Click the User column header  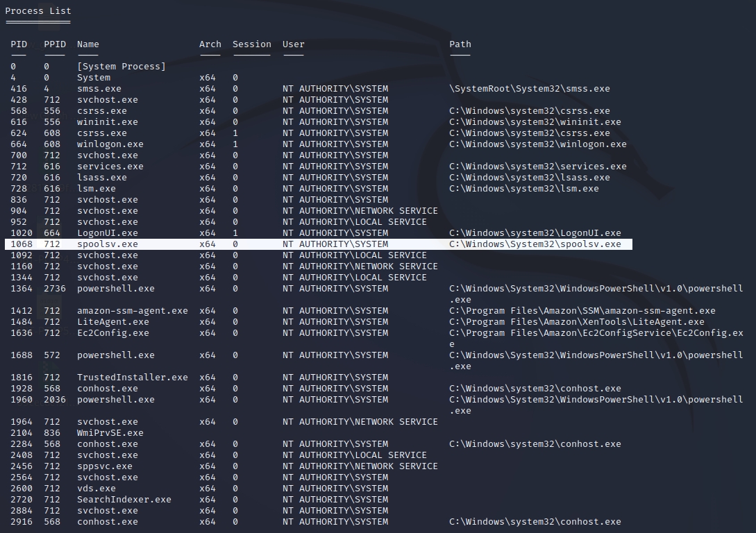[x=293, y=44]
